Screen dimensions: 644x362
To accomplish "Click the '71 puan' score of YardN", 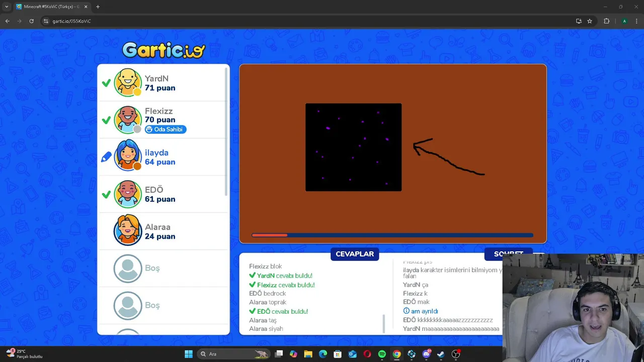I will [x=160, y=88].
